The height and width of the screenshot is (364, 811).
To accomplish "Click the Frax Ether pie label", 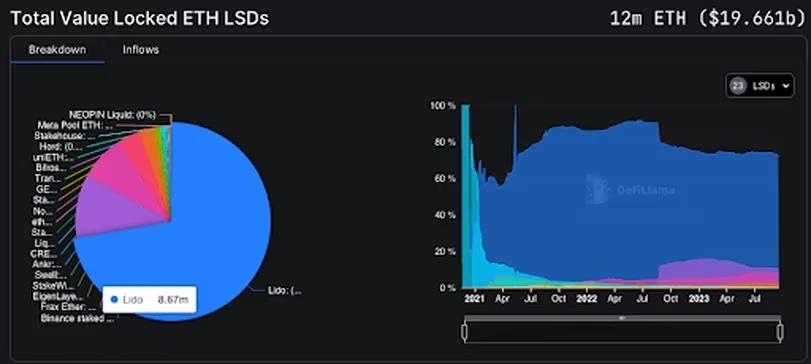I will click(x=68, y=307).
